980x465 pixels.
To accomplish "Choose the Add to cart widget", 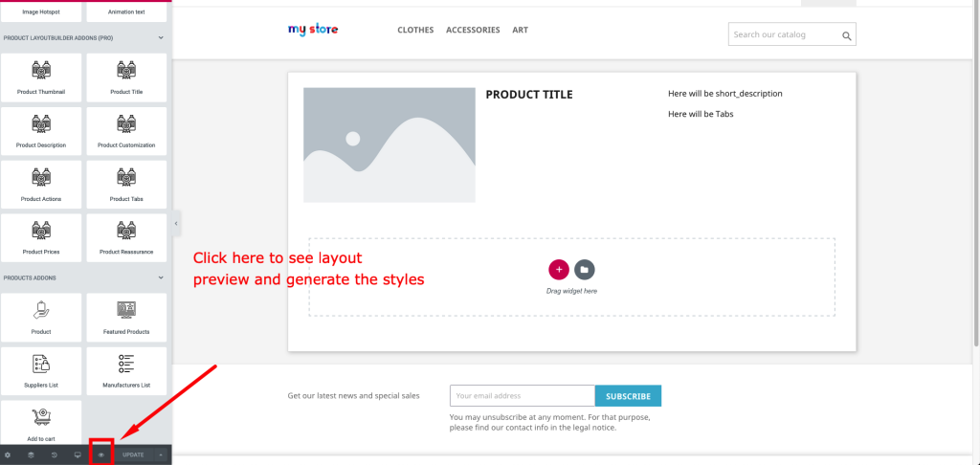I will click(x=41, y=424).
